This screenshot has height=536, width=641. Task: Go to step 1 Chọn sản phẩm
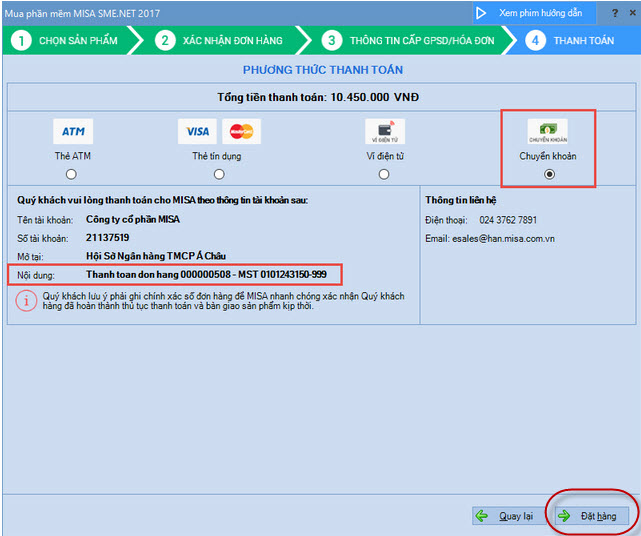(x=68, y=41)
